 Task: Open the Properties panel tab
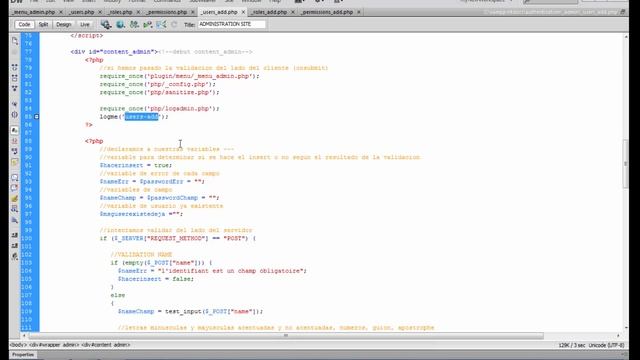click(23, 355)
